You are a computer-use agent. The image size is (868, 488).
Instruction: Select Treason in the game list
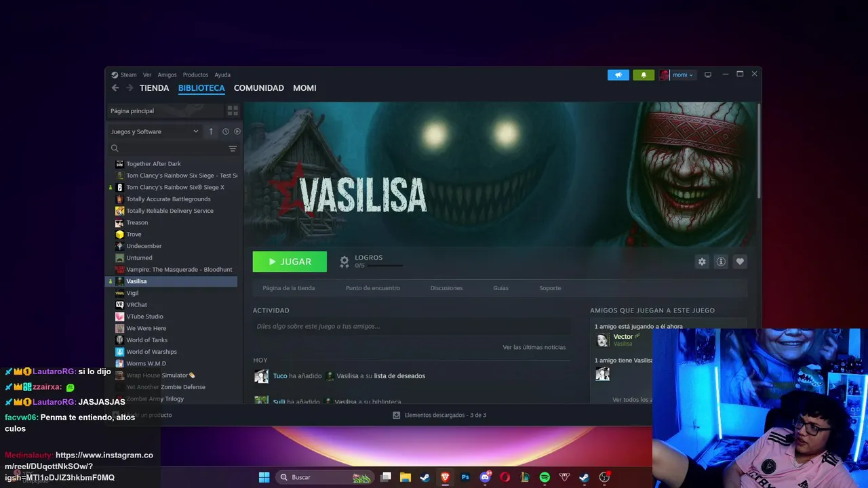[173, 222]
